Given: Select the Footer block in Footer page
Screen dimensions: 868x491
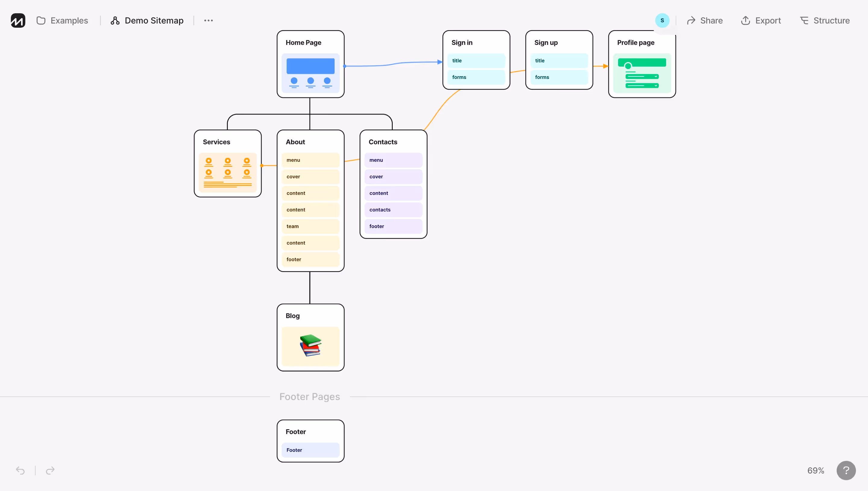Looking at the screenshot, I should 310,450.
